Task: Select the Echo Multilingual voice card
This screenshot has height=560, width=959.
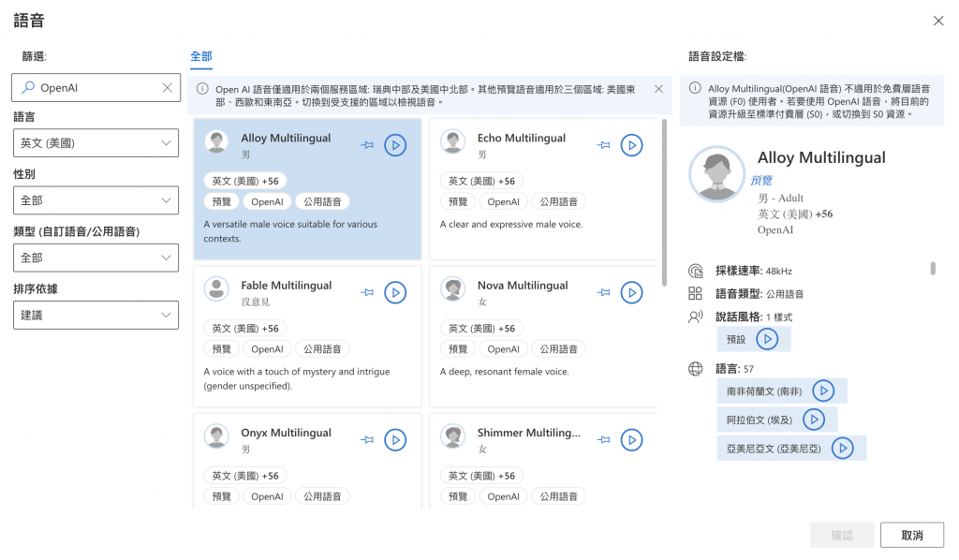Action: [x=544, y=189]
